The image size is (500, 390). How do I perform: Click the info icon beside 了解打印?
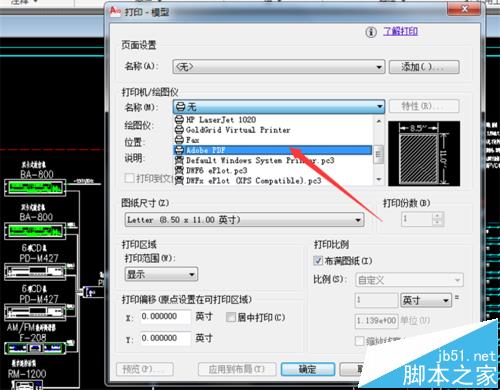click(x=371, y=32)
